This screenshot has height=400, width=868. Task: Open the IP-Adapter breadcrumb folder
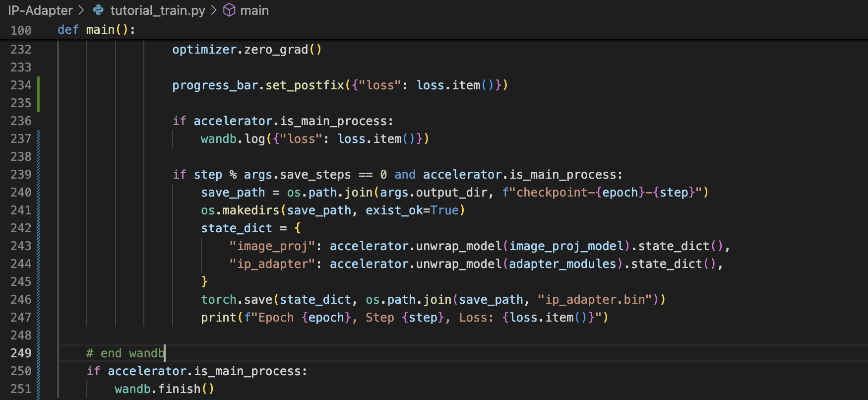coord(40,10)
